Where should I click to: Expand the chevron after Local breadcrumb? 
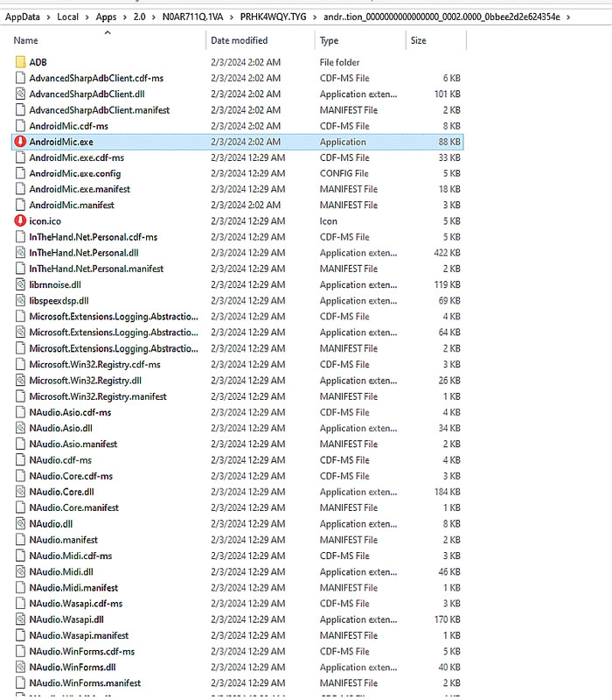coord(87,17)
